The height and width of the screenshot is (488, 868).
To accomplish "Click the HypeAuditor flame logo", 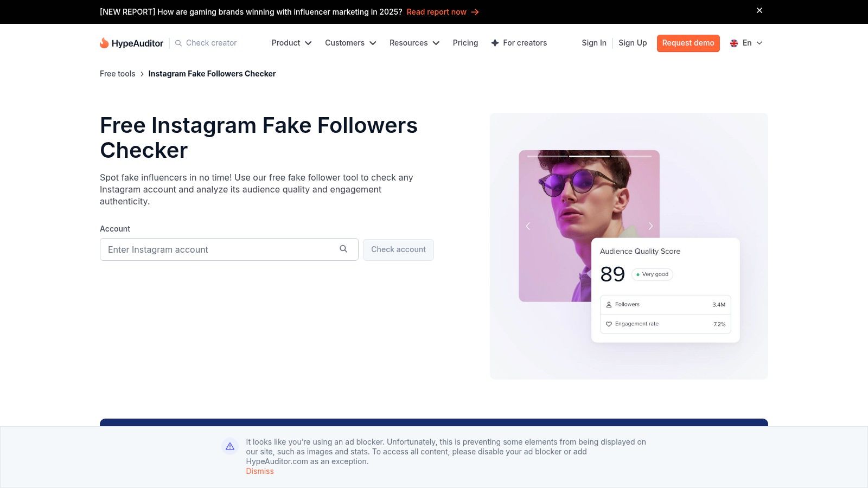I will [x=104, y=42].
